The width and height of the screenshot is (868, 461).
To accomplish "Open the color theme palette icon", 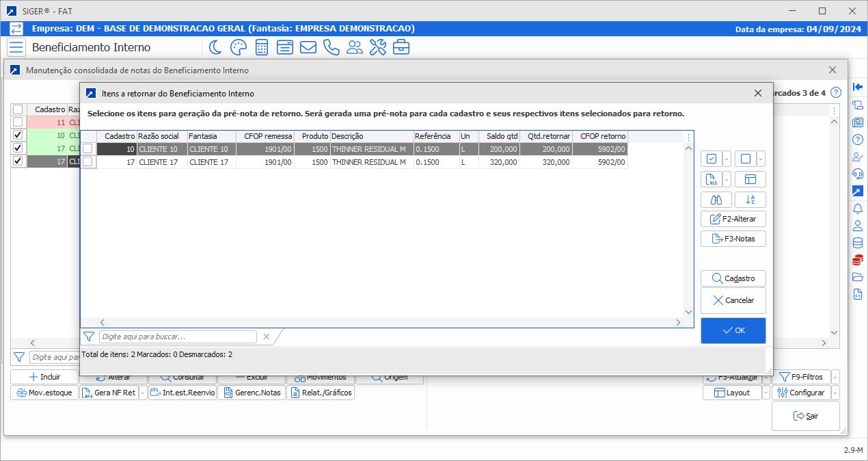I will pyautogui.click(x=238, y=47).
